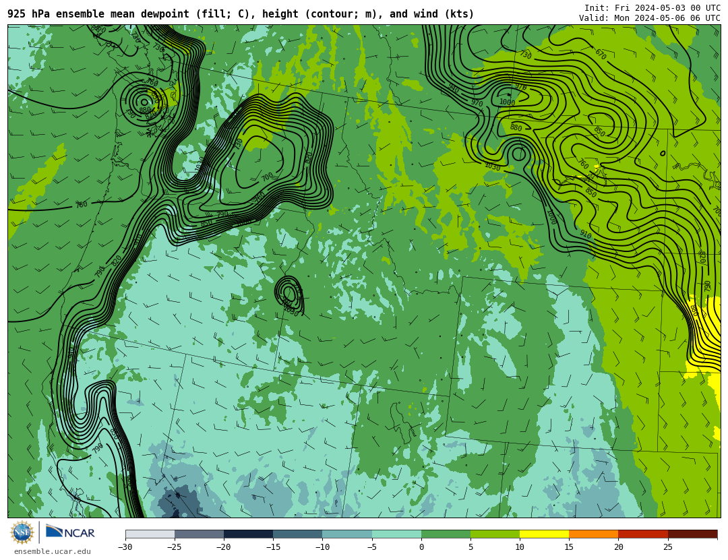Pick the red 20 to 25 colorbar segment
The image size is (728, 560).
point(643,534)
